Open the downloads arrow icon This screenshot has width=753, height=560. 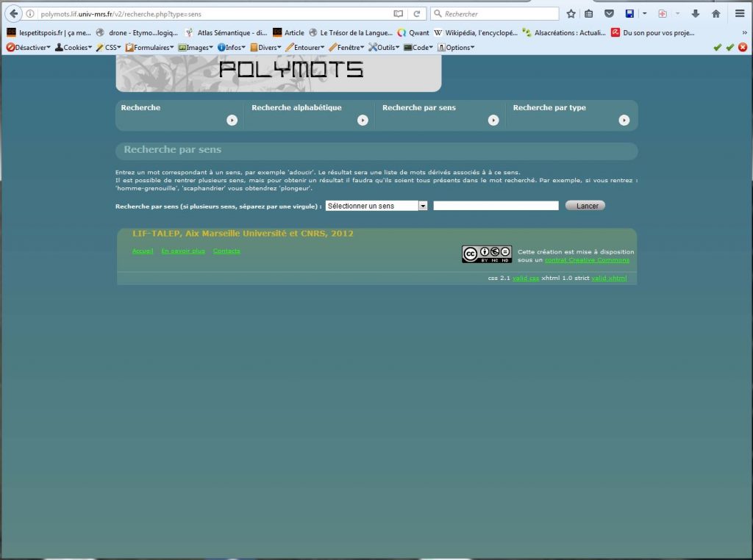pos(695,14)
